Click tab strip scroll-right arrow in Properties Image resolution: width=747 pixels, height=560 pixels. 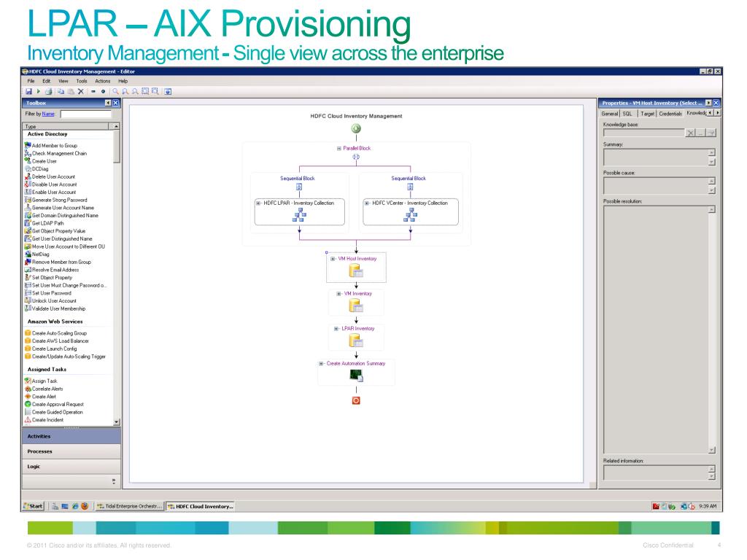pyautogui.click(x=718, y=113)
